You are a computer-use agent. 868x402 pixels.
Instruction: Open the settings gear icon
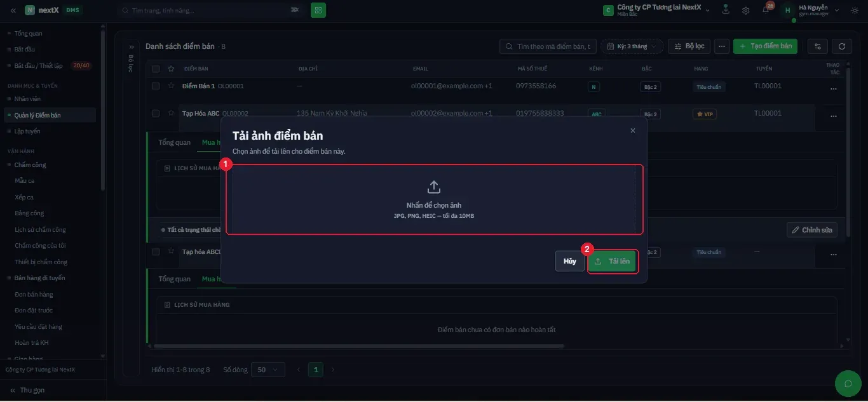[746, 10]
